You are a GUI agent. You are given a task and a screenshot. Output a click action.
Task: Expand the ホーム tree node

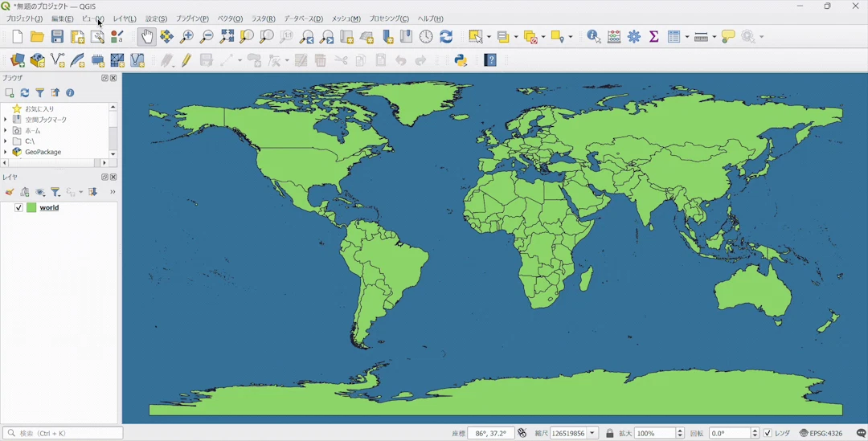[6, 131]
